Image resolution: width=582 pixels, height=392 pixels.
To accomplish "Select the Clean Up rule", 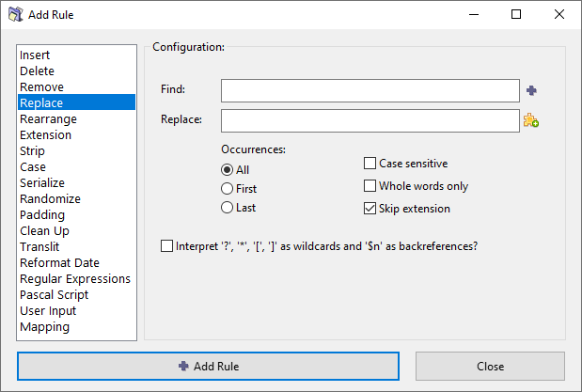I will (44, 231).
